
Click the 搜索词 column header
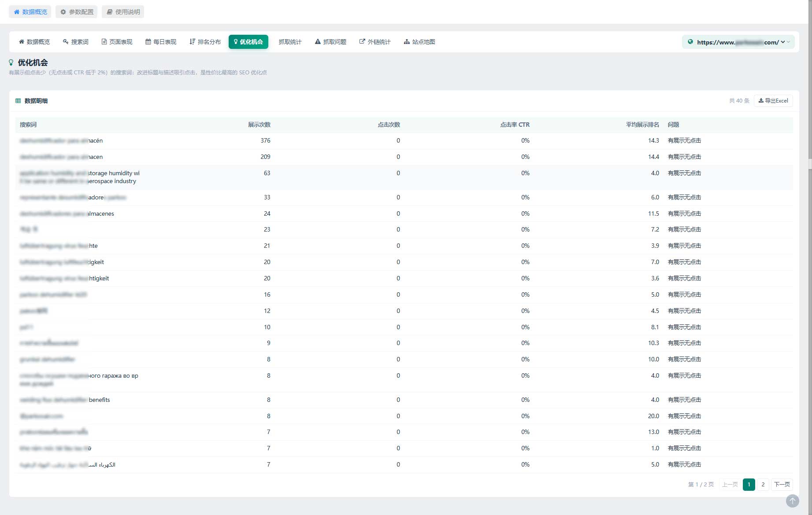click(x=28, y=125)
